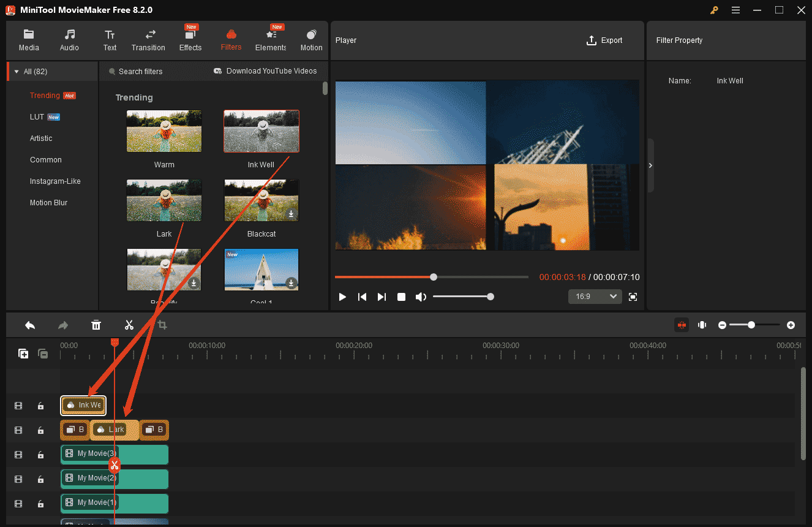Toggle lock on the Lark filter track
The height and width of the screenshot is (527, 812).
pyautogui.click(x=40, y=430)
